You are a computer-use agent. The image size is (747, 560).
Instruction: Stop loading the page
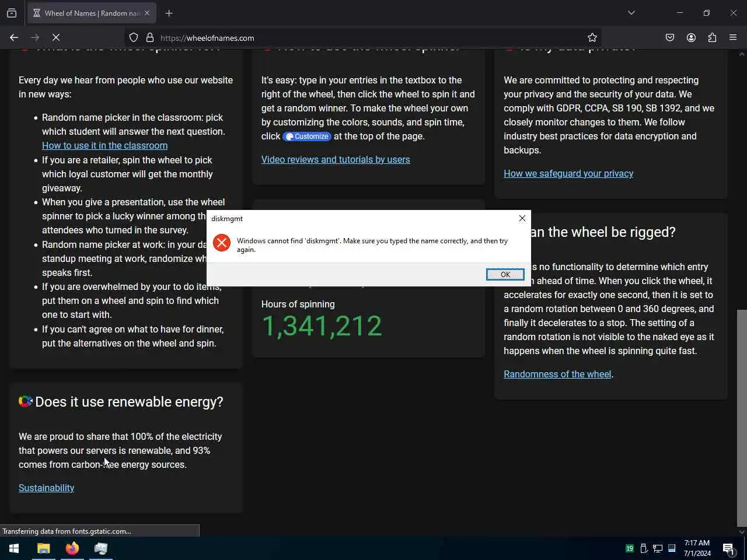coord(56,37)
